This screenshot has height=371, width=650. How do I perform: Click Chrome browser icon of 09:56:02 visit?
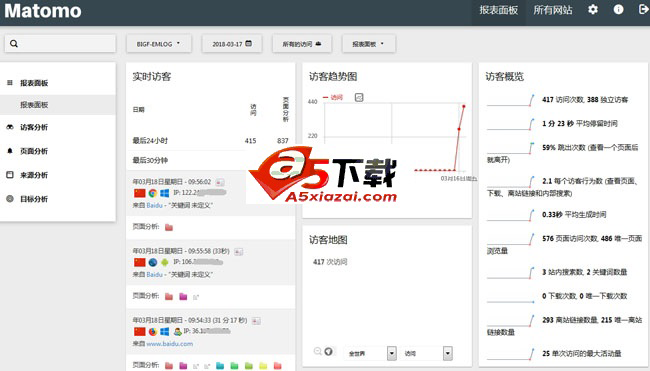[153, 193]
